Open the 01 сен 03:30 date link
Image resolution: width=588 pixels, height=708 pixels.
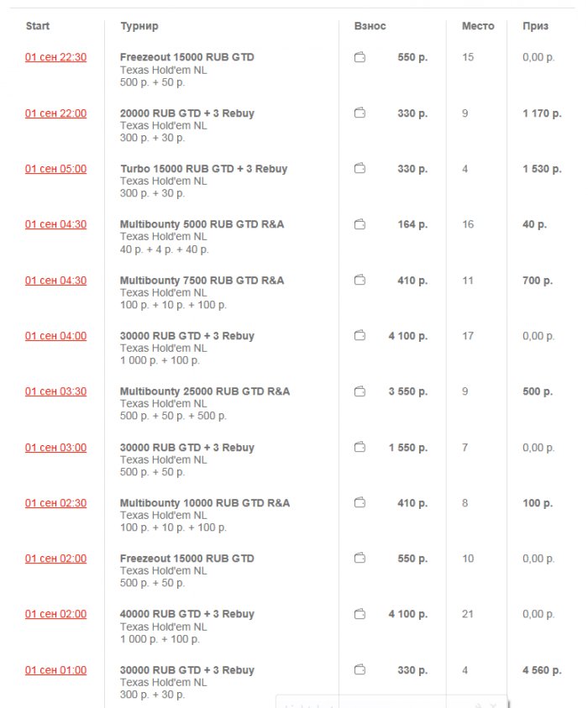[x=55, y=391]
